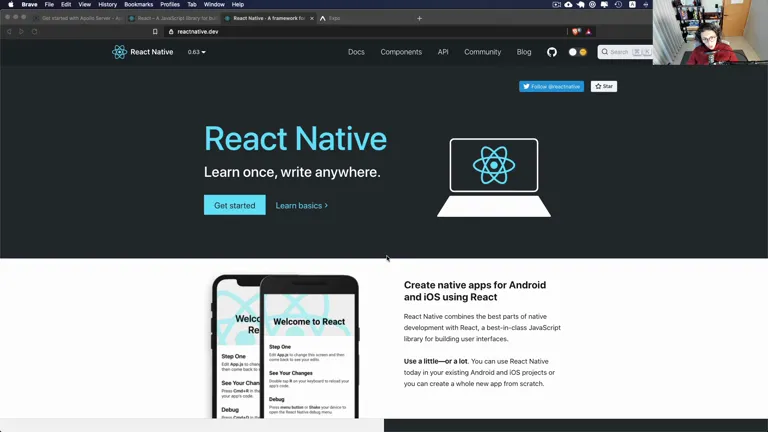Open a new tab with plus button
Viewport: 768px width, 432px height.
tap(419, 18)
